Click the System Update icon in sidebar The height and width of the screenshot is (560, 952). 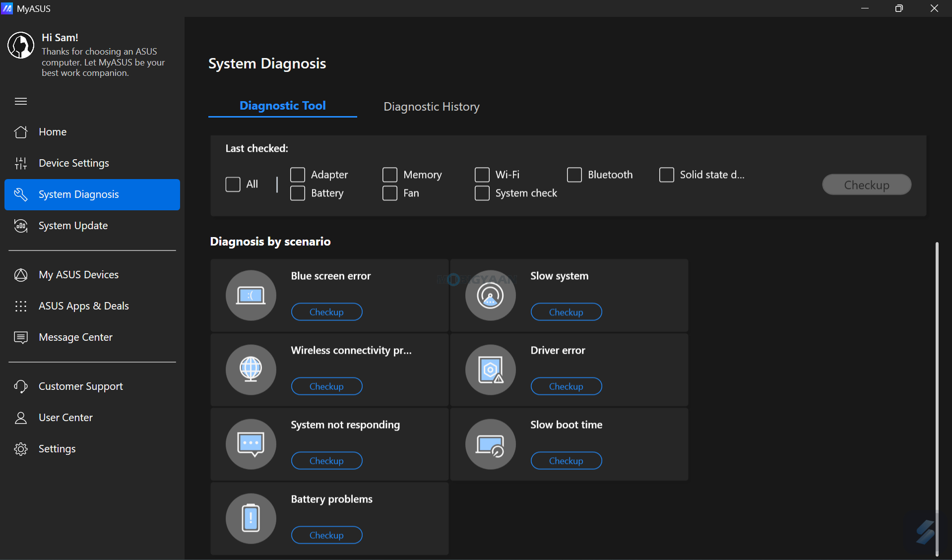coord(21,226)
